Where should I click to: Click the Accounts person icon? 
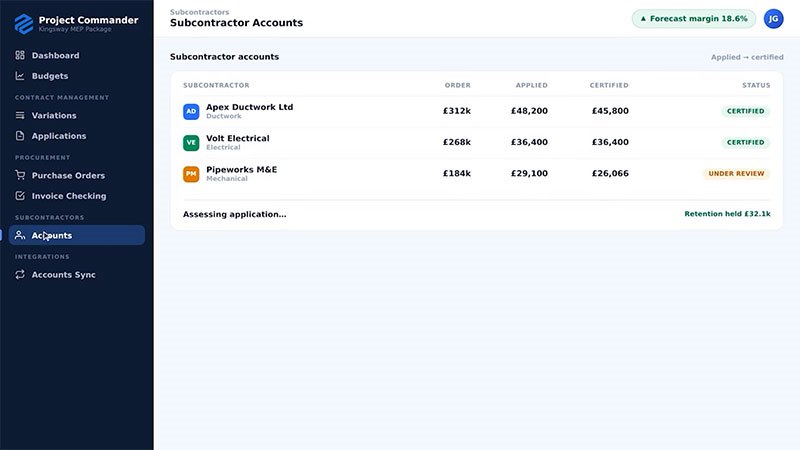pos(20,235)
